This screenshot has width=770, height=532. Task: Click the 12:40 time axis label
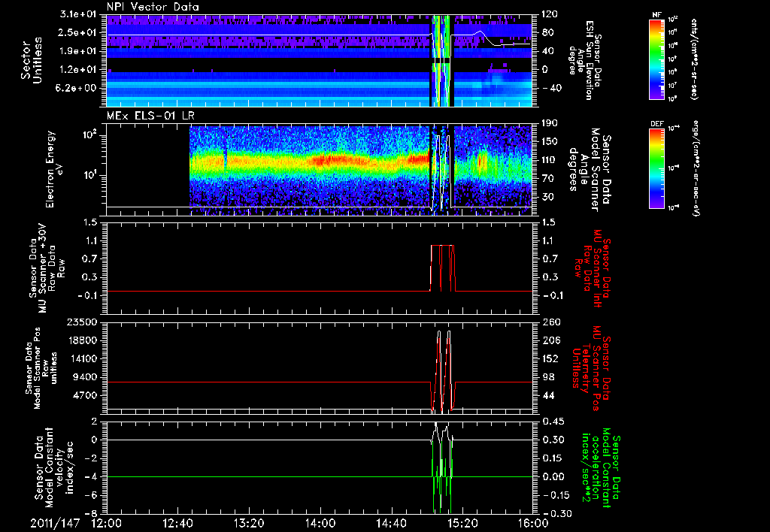click(x=177, y=523)
